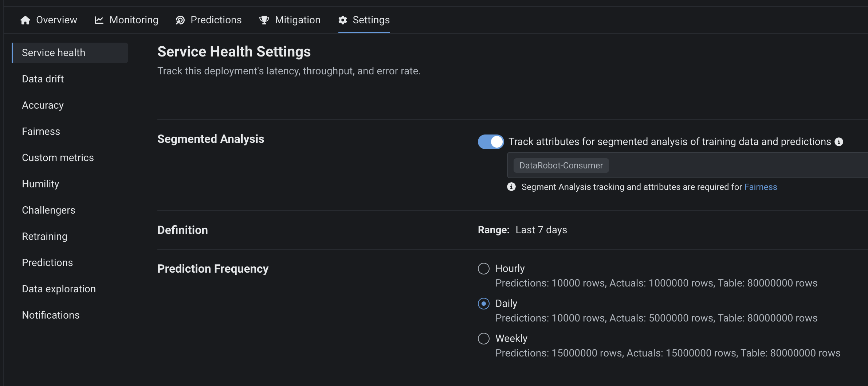Go to Custom metrics settings
868x386 pixels.
coord(58,158)
